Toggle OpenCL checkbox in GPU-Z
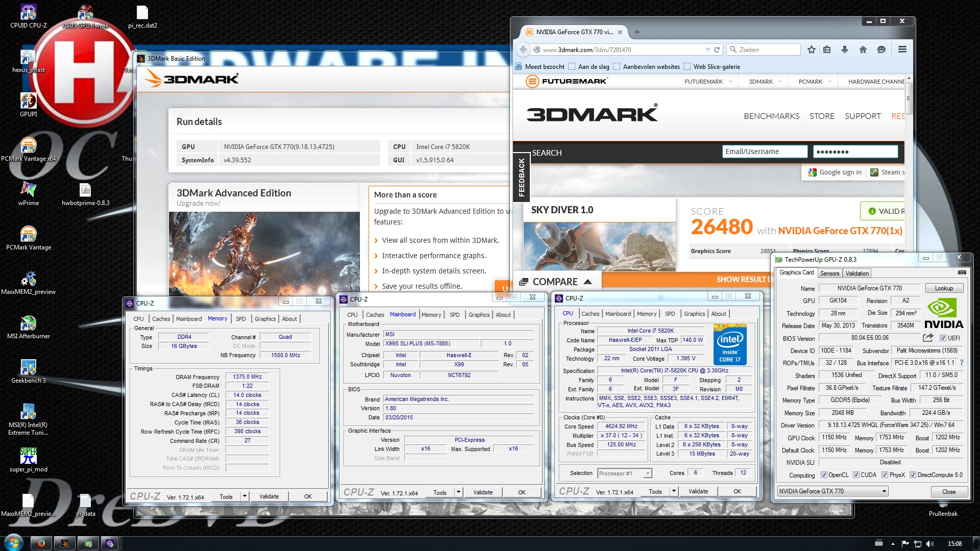 click(x=824, y=475)
